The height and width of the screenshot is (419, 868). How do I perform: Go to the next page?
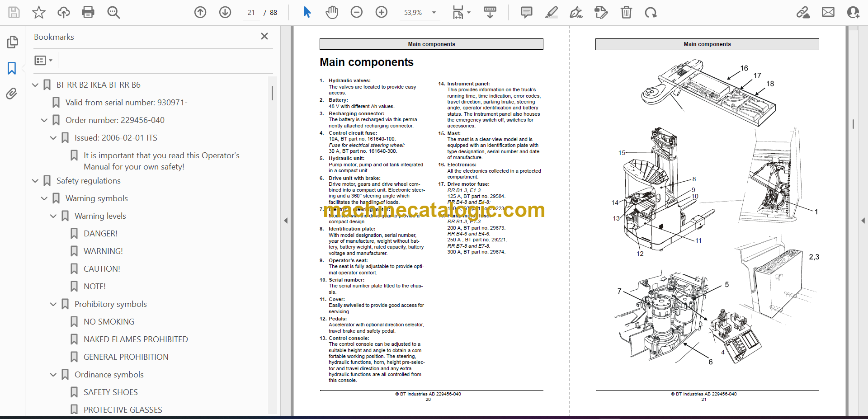(225, 12)
